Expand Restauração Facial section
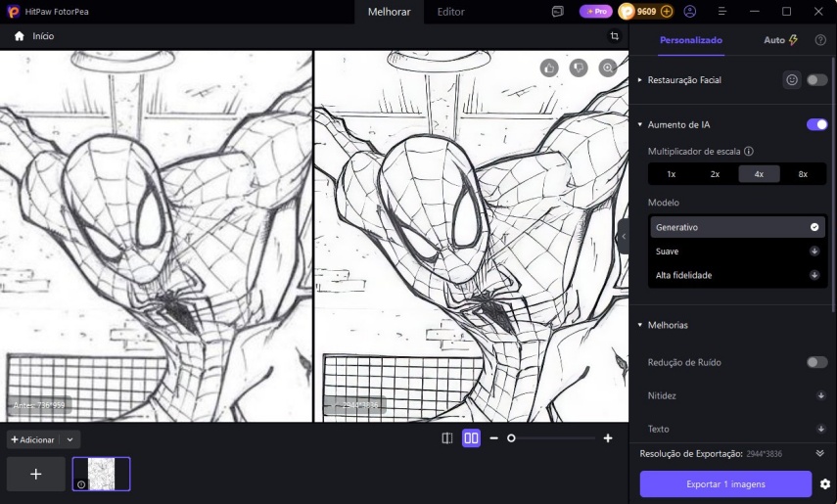This screenshot has height=504, width=837. (640, 80)
